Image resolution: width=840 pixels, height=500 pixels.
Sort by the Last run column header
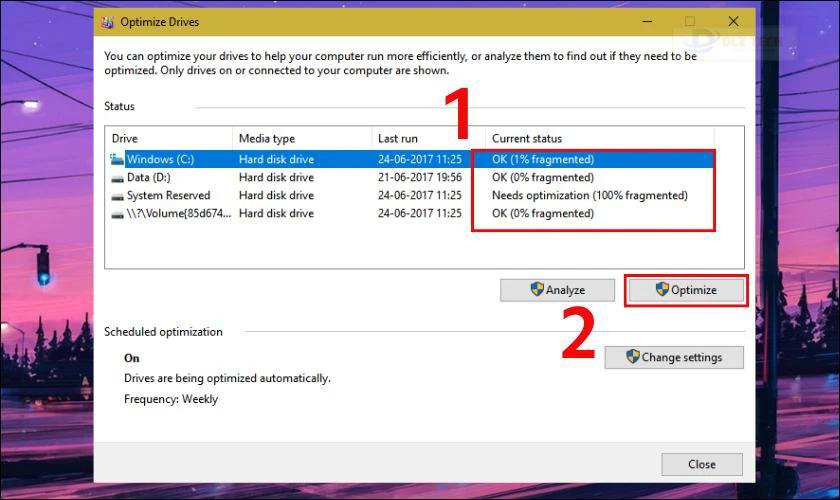click(x=429, y=138)
